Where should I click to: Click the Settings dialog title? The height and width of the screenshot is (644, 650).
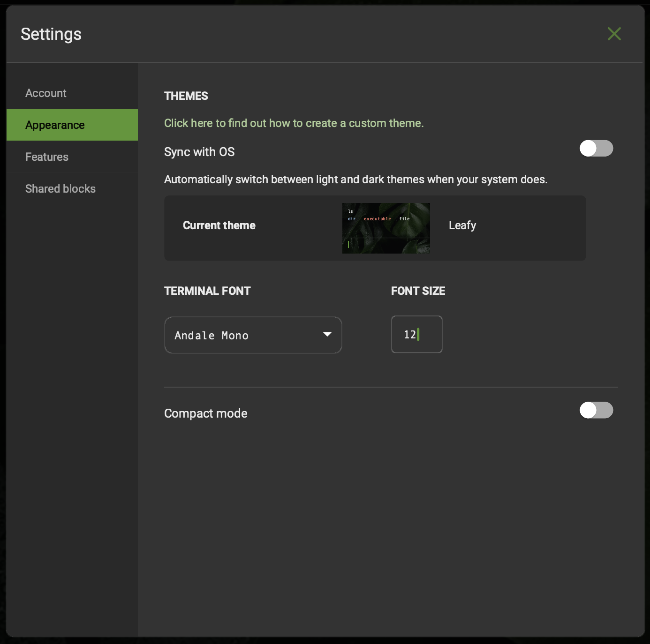[51, 34]
